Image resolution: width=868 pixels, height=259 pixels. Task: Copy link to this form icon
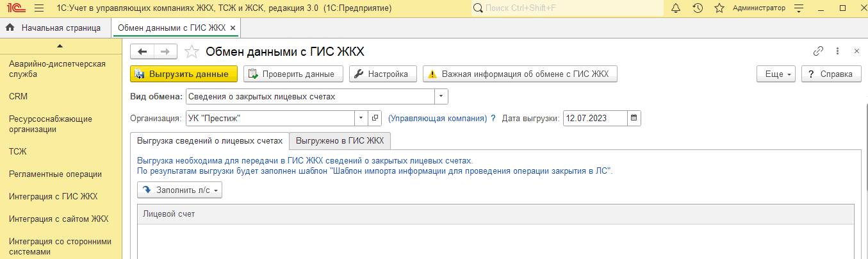coord(818,51)
